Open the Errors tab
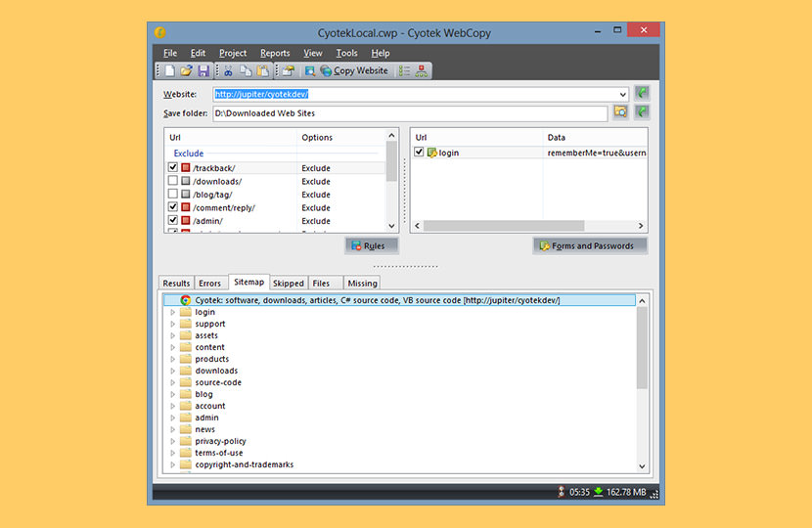This screenshot has width=812, height=528. click(x=209, y=284)
